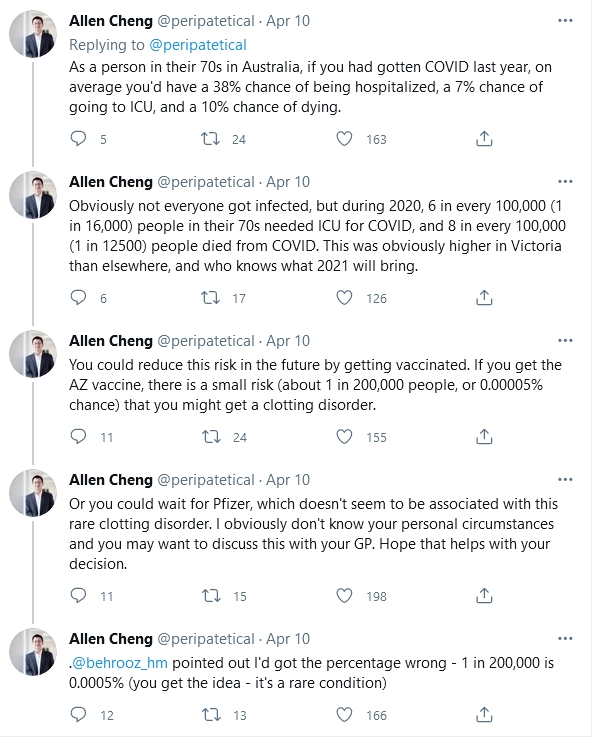The image size is (598, 737).
Task: Open the @behrooz_hm mention link
Action: coord(120,663)
